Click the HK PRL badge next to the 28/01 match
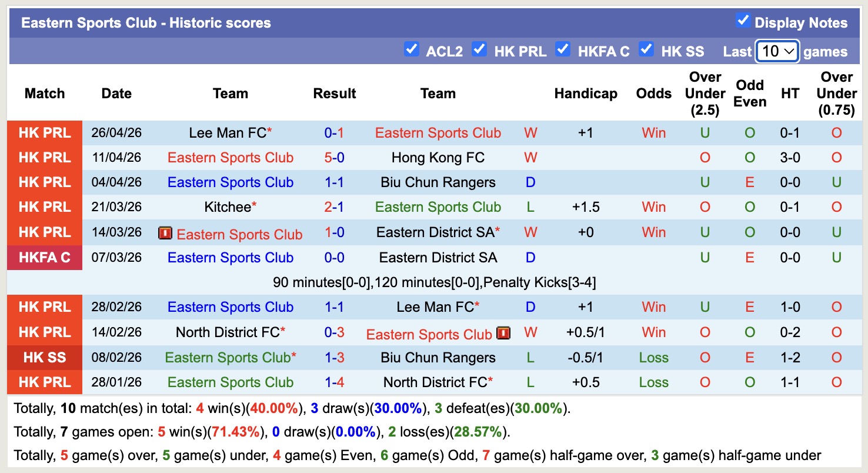868x473 pixels. pyautogui.click(x=45, y=382)
